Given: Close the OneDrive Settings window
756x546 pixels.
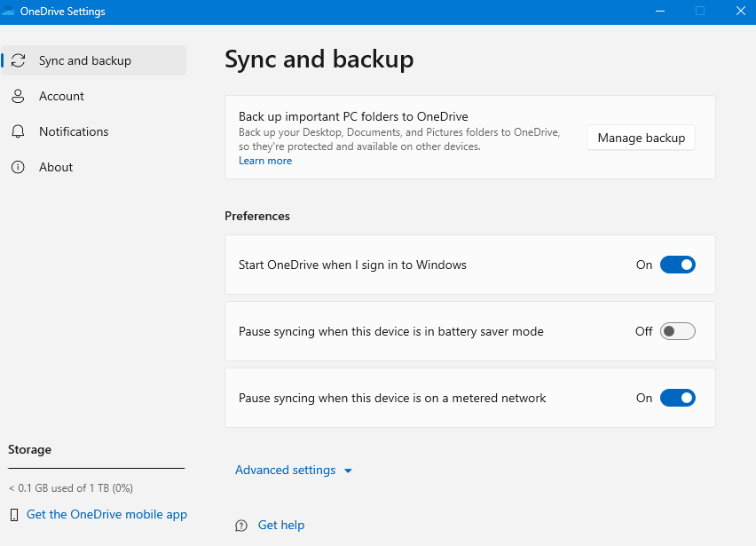Looking at the screenshot, I should click(x=741, y=11).
